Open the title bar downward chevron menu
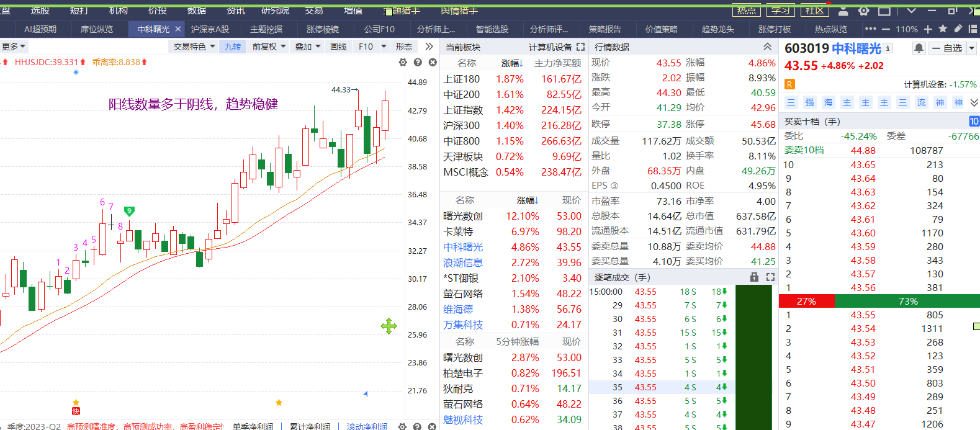Image resolution: width=980 pixels, height=430 pixels. pos(911,11)
